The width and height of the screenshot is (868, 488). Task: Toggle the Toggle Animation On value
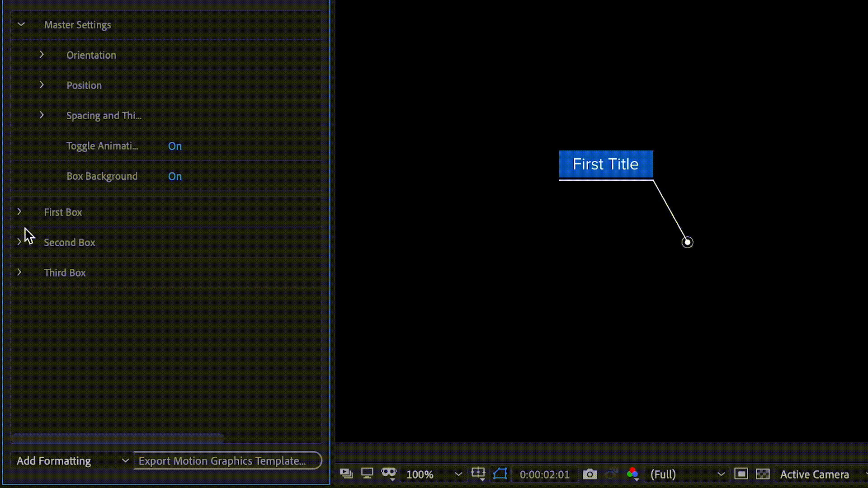coord(175,146)
